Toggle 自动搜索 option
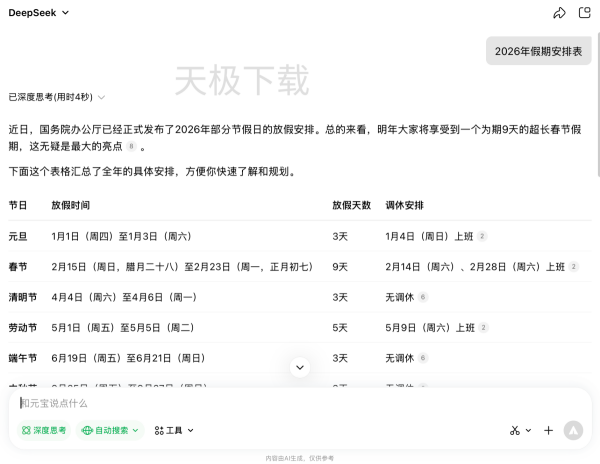Image resolution: width=600 pixels, height=464 pixels. tap(110, 430)
